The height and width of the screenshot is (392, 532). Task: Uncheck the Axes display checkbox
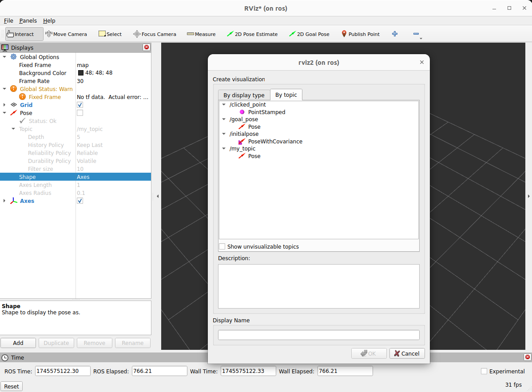(80, 201)
